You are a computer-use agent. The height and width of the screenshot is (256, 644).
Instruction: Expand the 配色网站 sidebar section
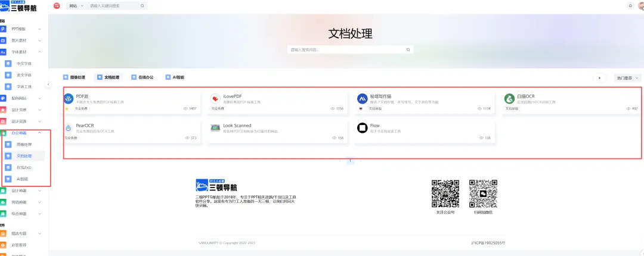40,98
